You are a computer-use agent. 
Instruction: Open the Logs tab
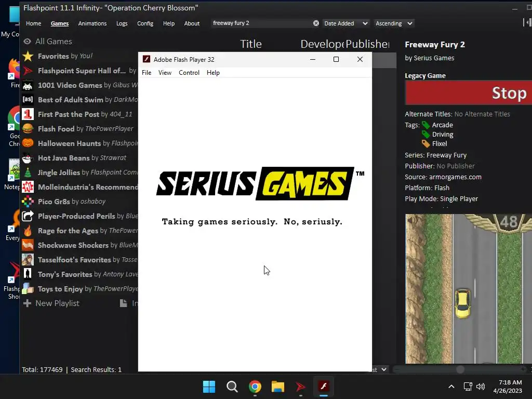point(122,23)
